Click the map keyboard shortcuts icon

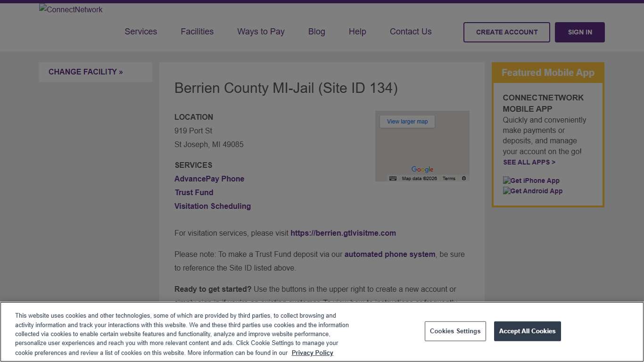pos(392,178)
